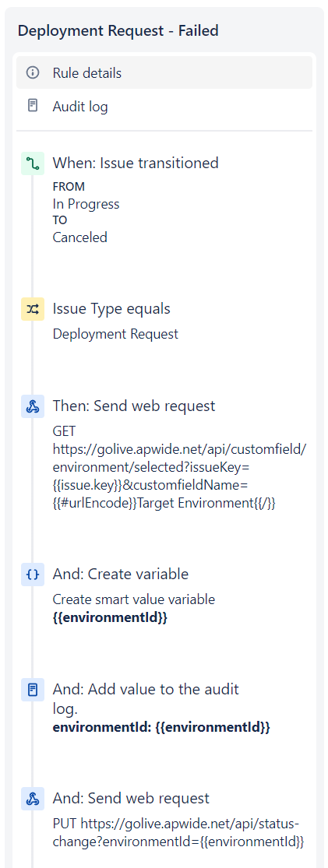Select Then: Send web request step
The height and width of the screenshot is (868, 328).
click(x=133, y=406)
